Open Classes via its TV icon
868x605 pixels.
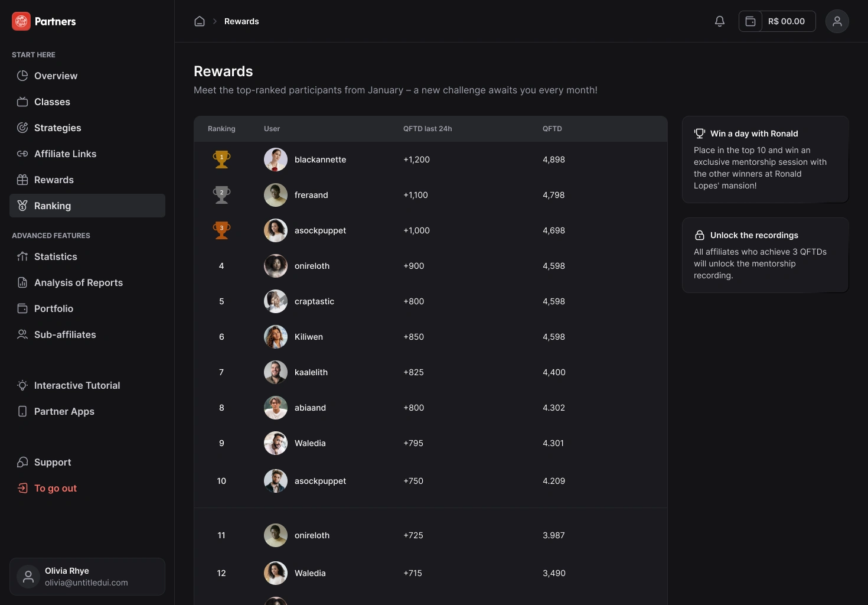(x=22, y=102)
